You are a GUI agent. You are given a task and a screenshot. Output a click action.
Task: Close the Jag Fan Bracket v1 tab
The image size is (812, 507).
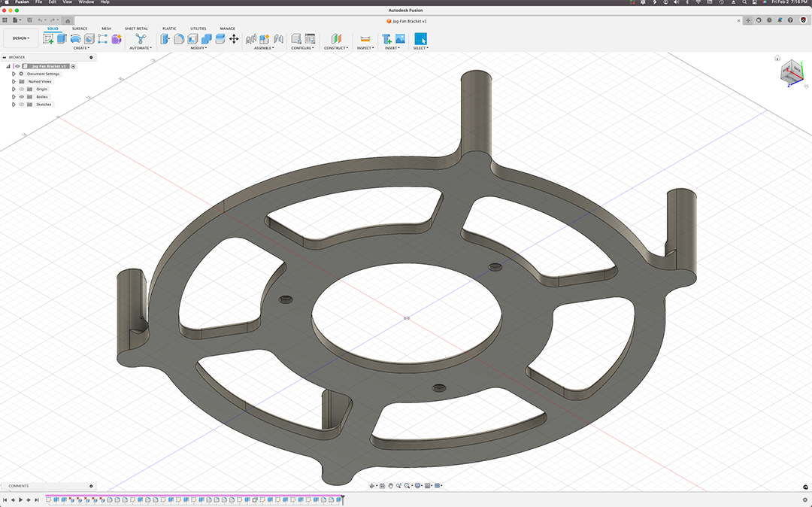click(x=738, y=21)
